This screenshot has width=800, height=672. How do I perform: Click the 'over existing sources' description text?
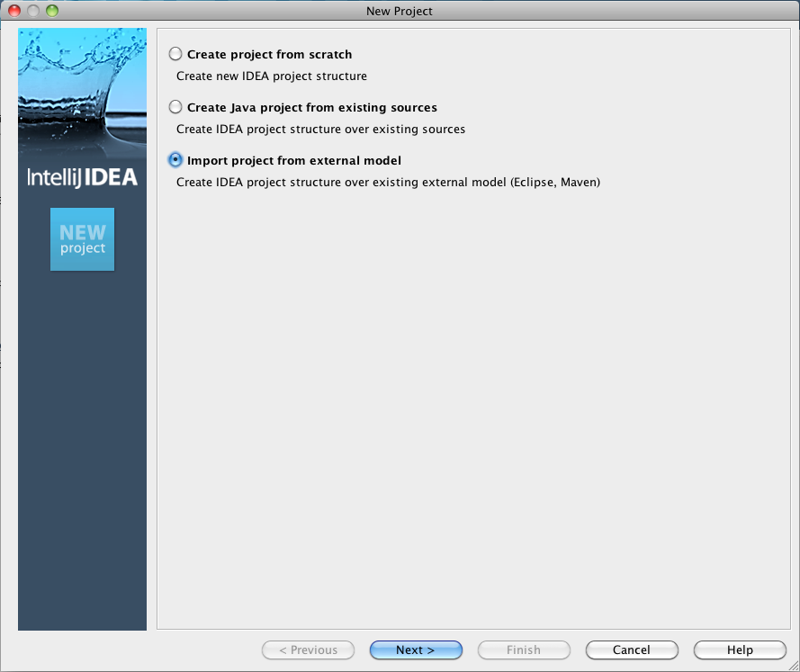coord(320,130)
